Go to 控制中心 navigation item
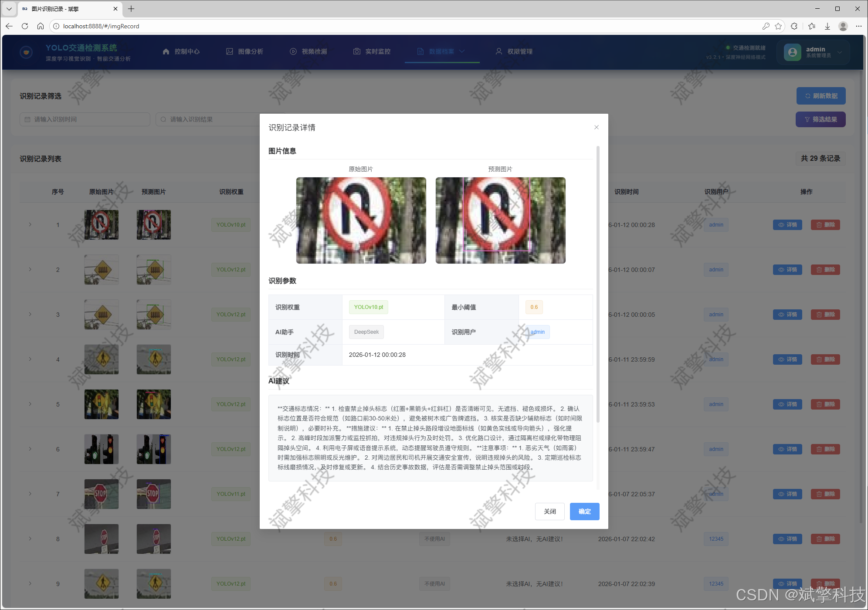The height and width of the screenshot is (610, 868). tap(181, 51)
